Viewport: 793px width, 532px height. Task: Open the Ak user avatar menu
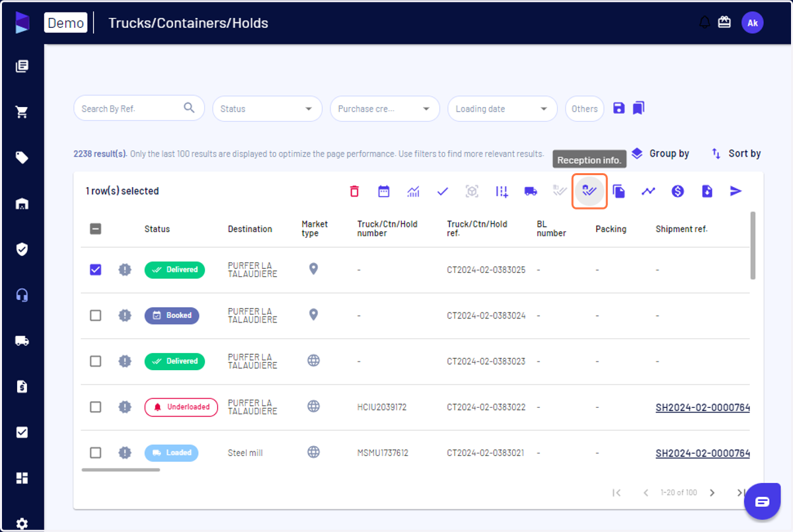752,22
